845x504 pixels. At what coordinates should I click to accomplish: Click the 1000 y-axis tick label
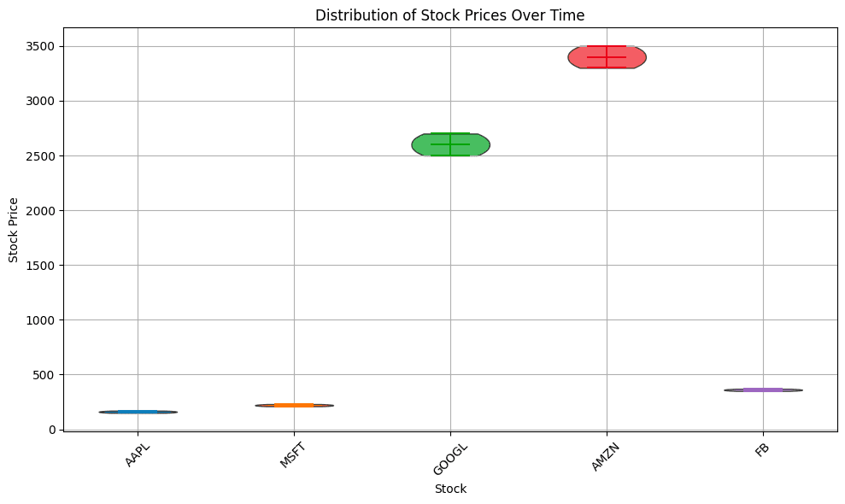[42, 319]
